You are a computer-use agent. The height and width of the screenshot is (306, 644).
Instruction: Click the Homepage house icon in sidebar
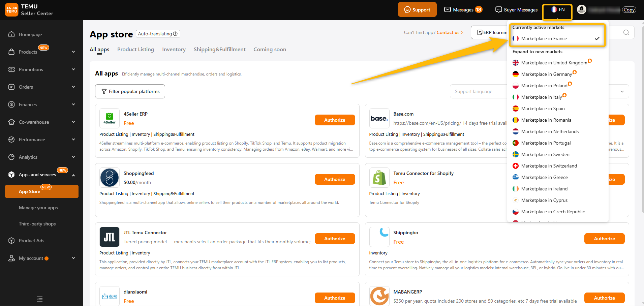[x=11, y=34]
